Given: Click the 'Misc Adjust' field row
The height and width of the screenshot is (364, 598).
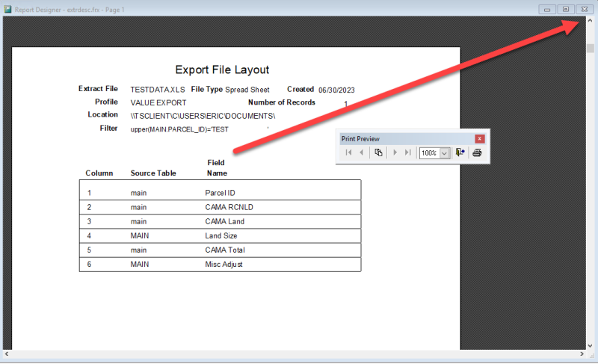Looking at the screenshot, I should pos(220,264).
